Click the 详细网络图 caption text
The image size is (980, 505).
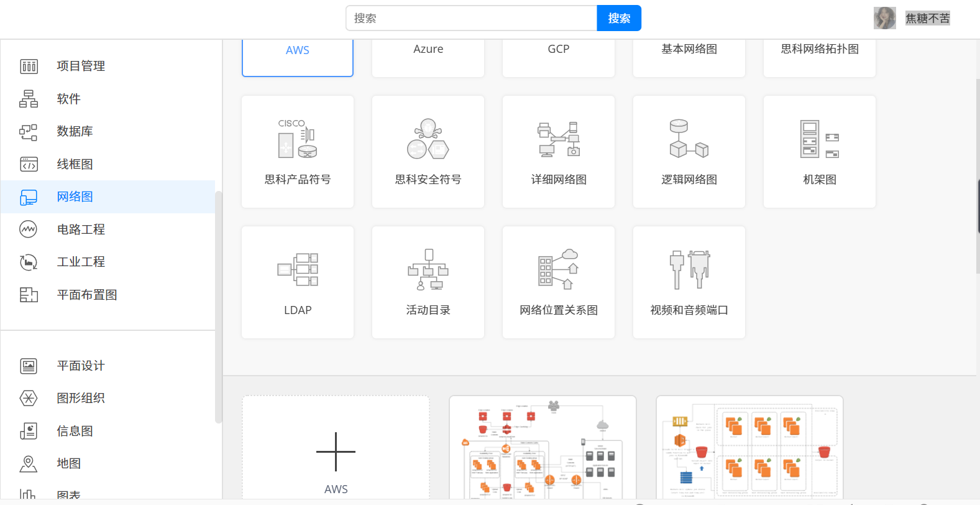(x=559, y=180)
